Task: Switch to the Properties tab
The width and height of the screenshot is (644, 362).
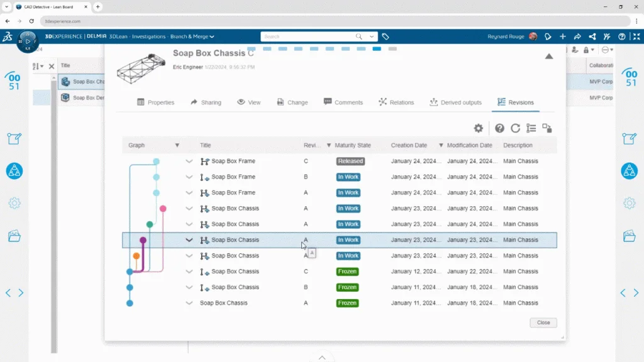Action: click(x=155, y=102)
